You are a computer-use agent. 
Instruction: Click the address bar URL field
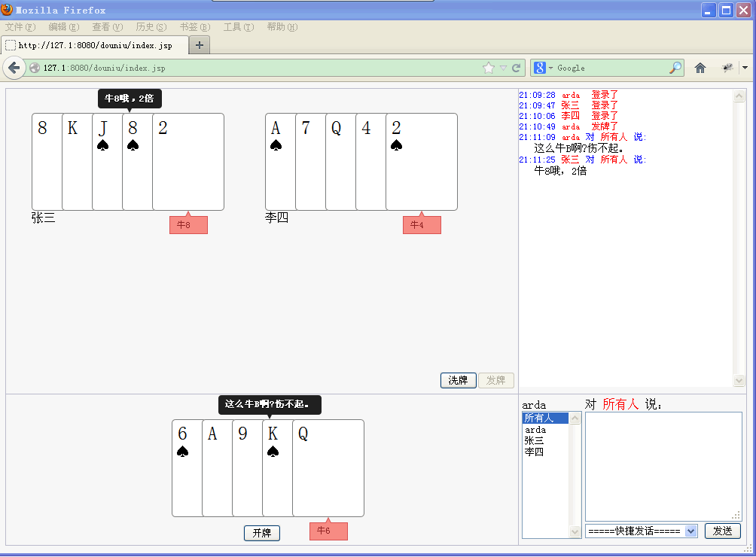pos(261,68)
